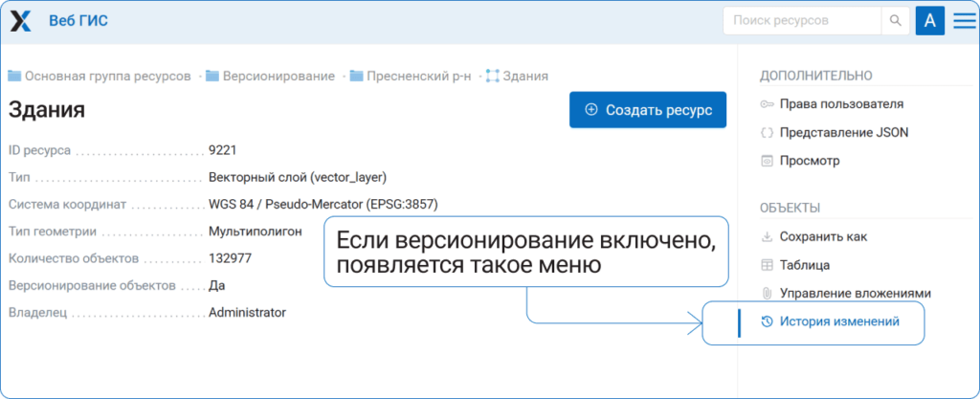Select WGS 84 / Pseudo-Mercator value
This screenshot has height=399, width=980.
323,205
